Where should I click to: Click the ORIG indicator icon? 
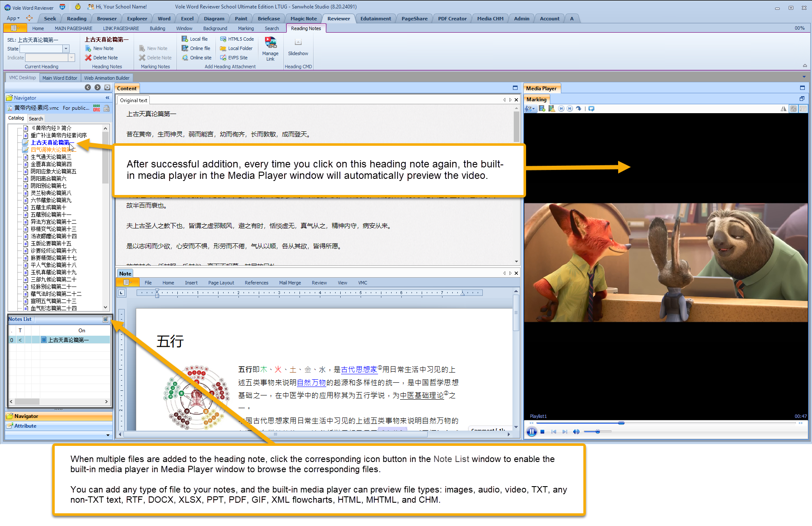tap(97, 108)
